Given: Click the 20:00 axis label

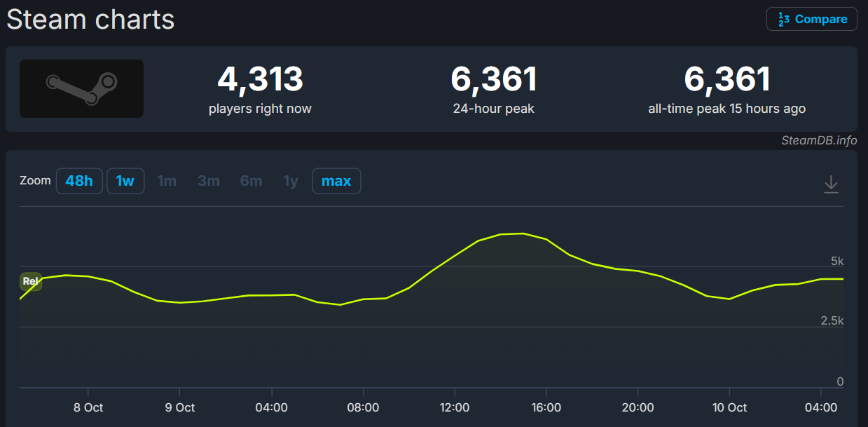Looking at the screenshot, I should 638,407.
